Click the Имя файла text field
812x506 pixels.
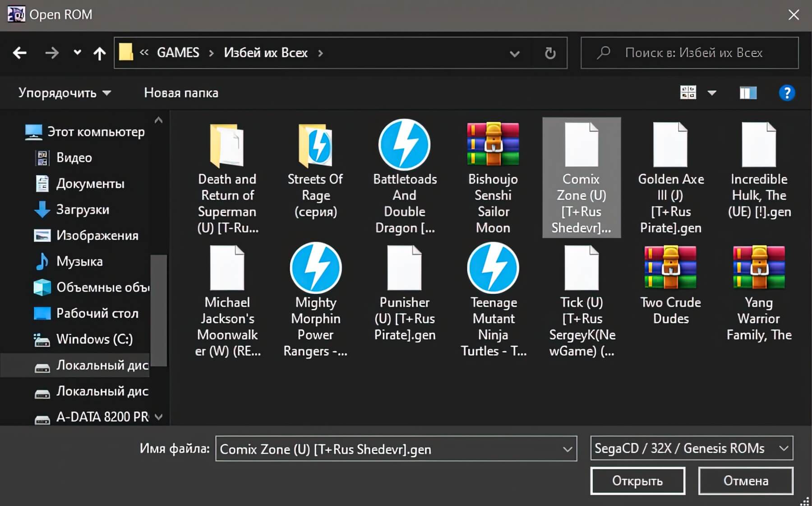pyautogui.click(x=396, y=449)
